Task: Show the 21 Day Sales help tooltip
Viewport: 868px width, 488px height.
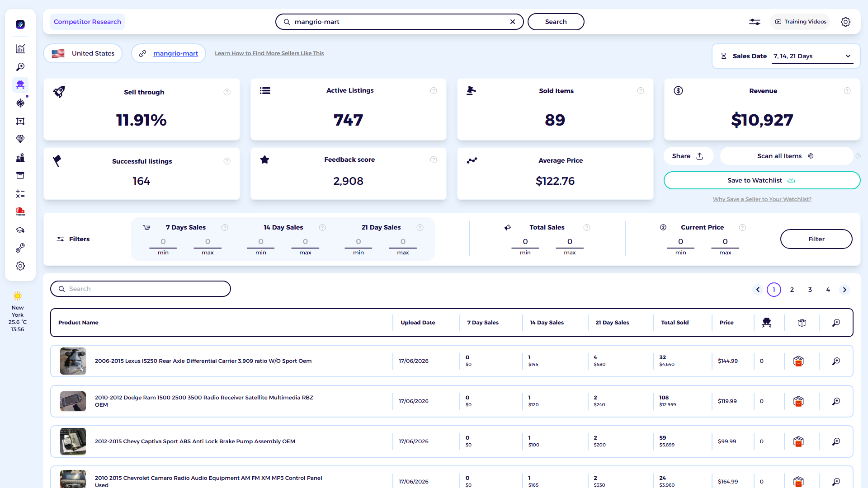Action: [420, 228]
